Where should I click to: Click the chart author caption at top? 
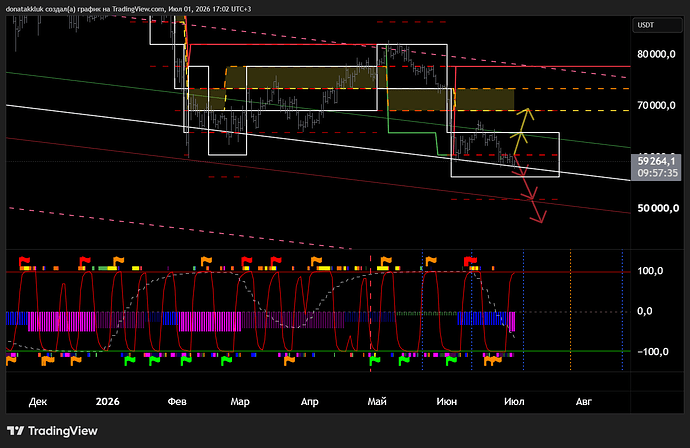click(128, 9)
